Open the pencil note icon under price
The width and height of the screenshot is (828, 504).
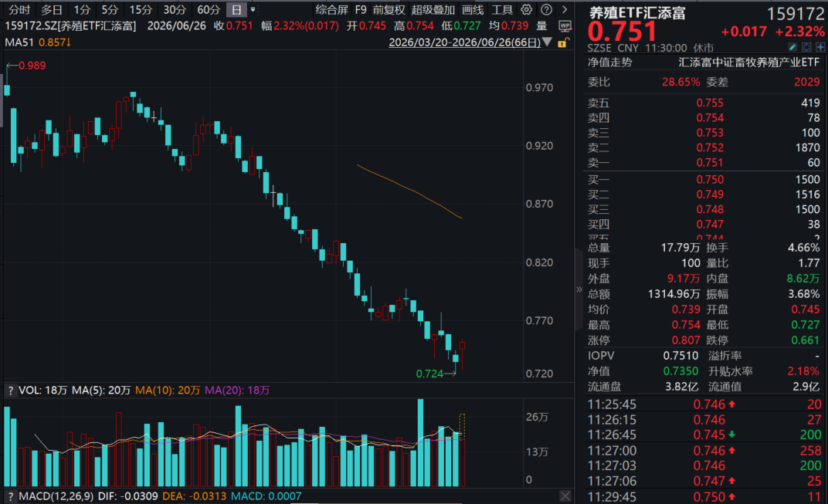(x=792, y=48)
